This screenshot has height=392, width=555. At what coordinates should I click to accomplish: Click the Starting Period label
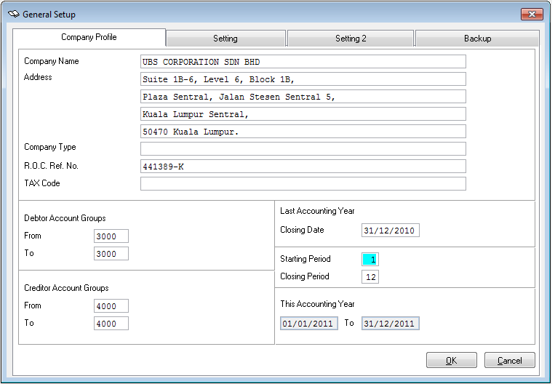coord(305,259)
